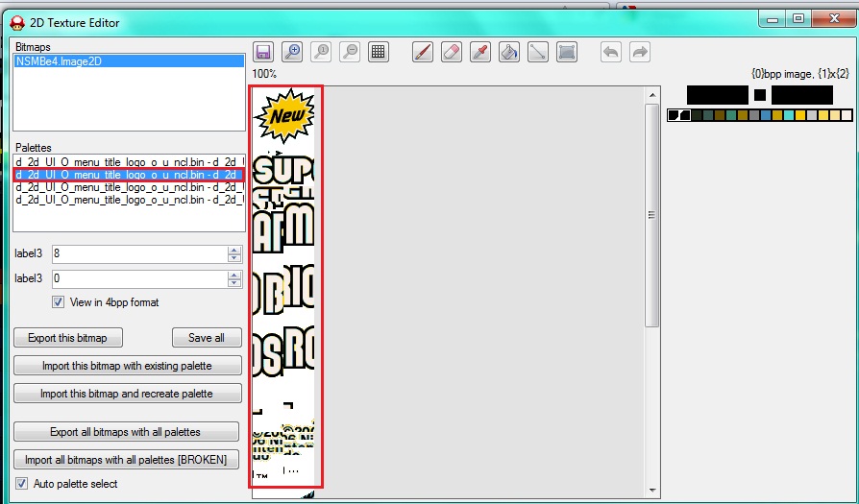The image size is (859, 504).
Task: Click Import all bitmaps with all palettes [BROKEN]
Action: tap(126, 460)
